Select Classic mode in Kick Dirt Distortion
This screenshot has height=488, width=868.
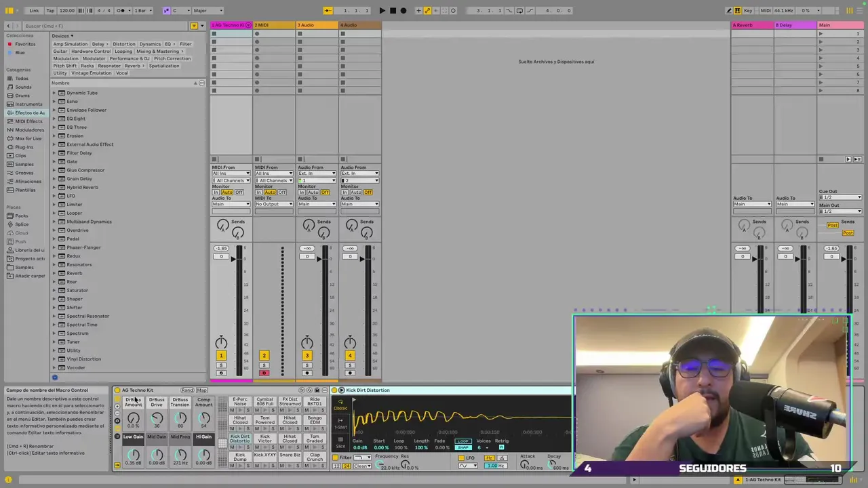coord(340,406)
